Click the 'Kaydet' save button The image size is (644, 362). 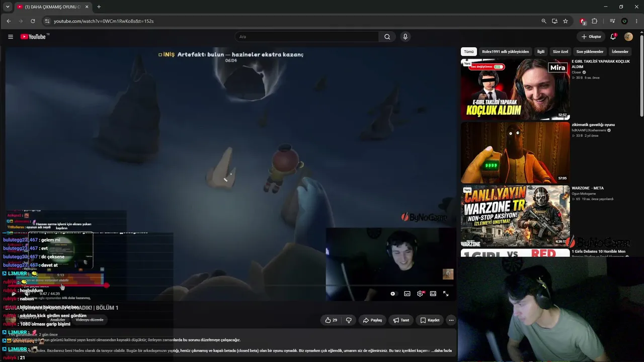point(430,320)
